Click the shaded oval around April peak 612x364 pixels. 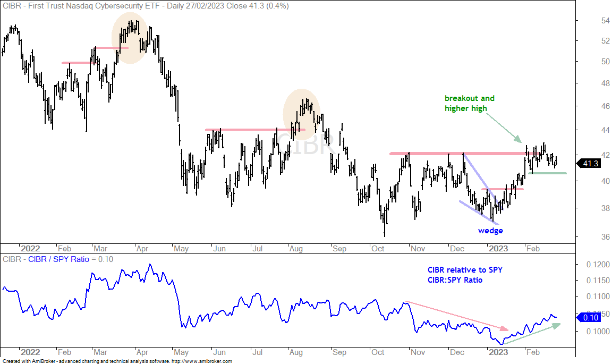pyautogui.click(x=130, y=38)
